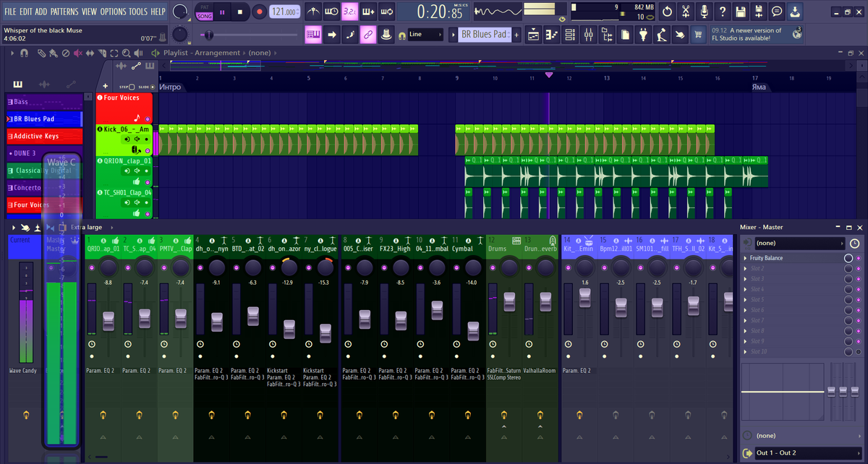Toggle loop recording icon
Viewport: 868px width, 464px height.
387,12
